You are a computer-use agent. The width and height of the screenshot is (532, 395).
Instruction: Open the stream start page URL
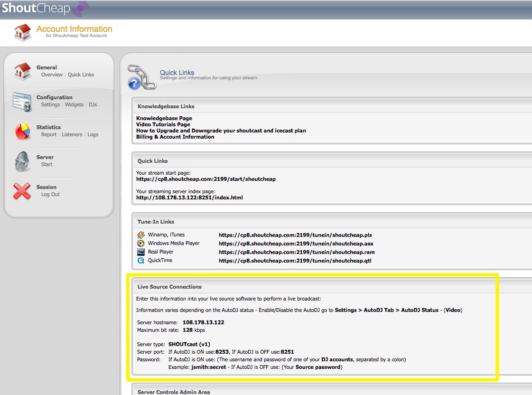206,179
